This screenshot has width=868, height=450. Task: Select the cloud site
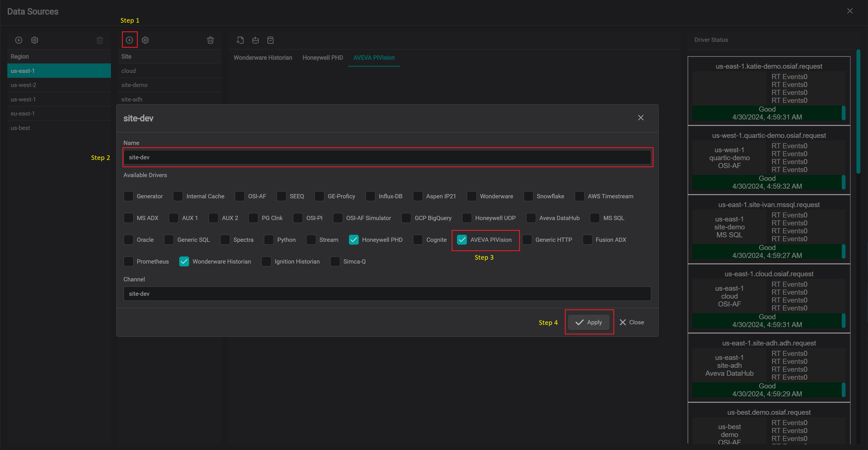pos(170,71)
